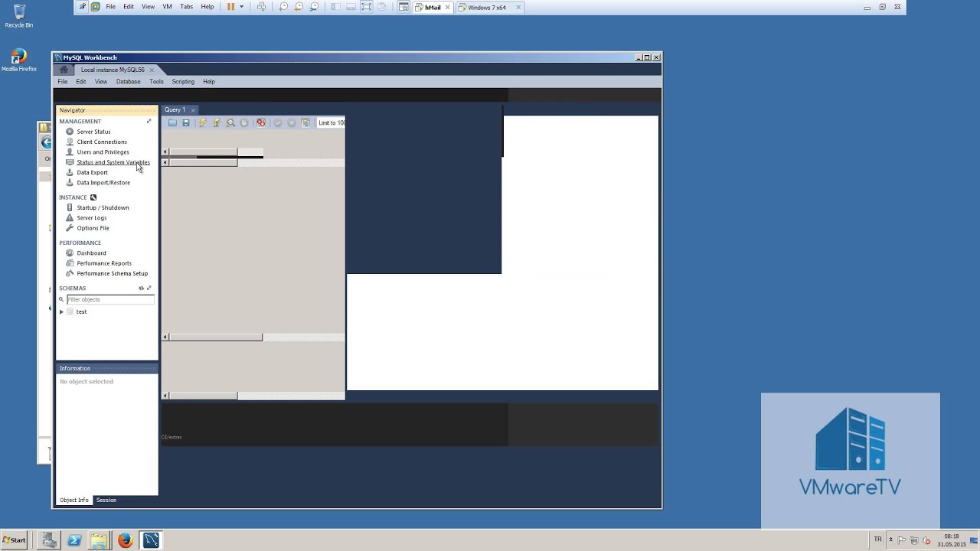Open Firefox from the taskbar

pyautogui.click(x=126, y=540)
